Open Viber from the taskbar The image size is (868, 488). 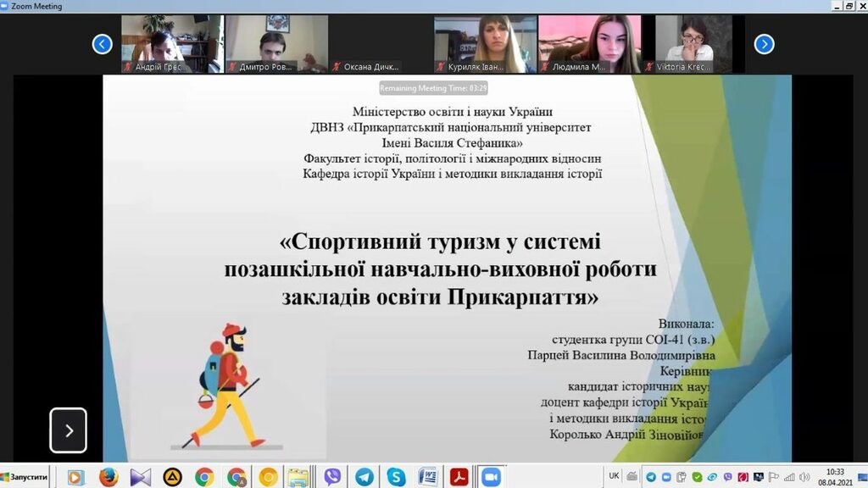pos(332,477)
